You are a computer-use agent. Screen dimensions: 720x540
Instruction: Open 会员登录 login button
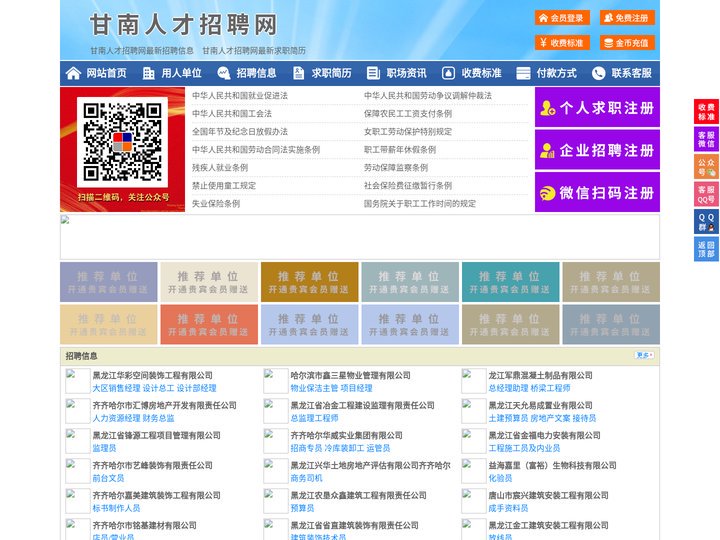pyautogui.click(x=562, y=18)
